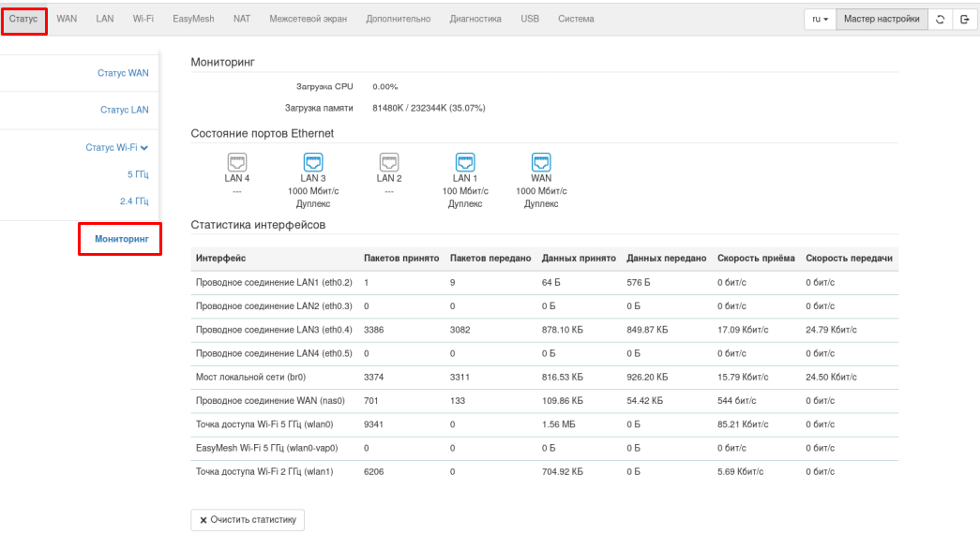This screenshot has height=535, width=980.
Task: Open the Статус LAN sidebar link
Action: (x=124, y=110)
